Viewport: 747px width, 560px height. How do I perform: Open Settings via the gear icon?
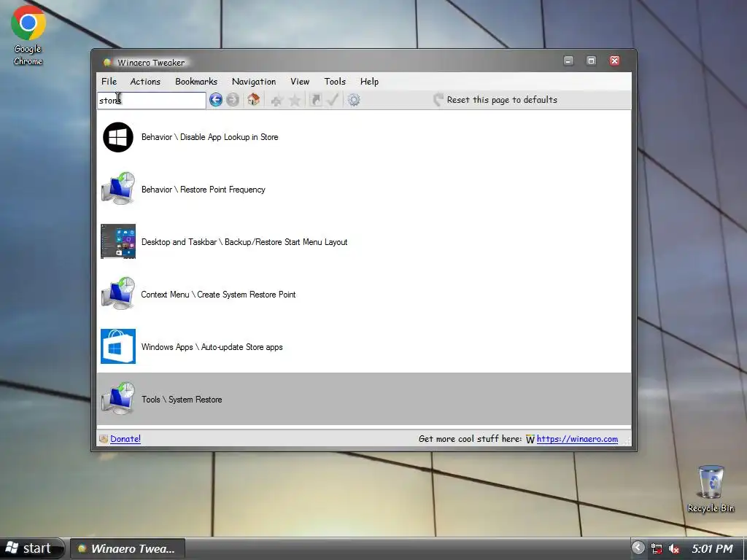[354, 100]
